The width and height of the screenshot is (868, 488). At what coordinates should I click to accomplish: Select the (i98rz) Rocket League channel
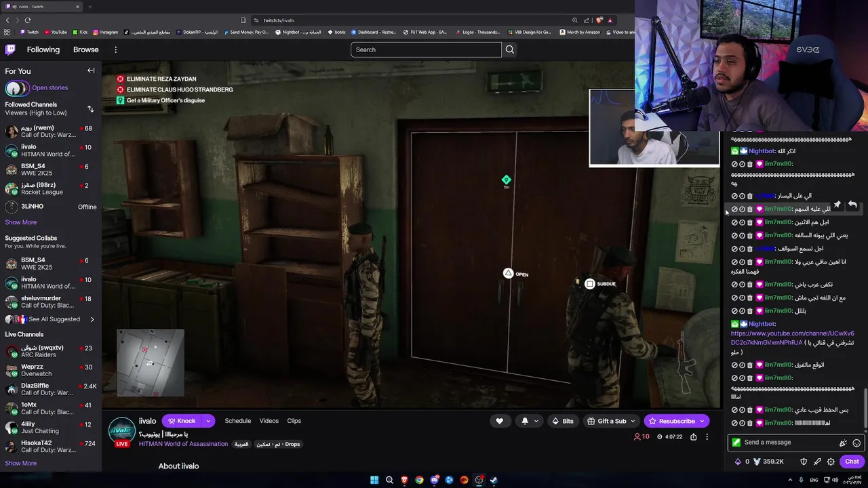(51, 188)
